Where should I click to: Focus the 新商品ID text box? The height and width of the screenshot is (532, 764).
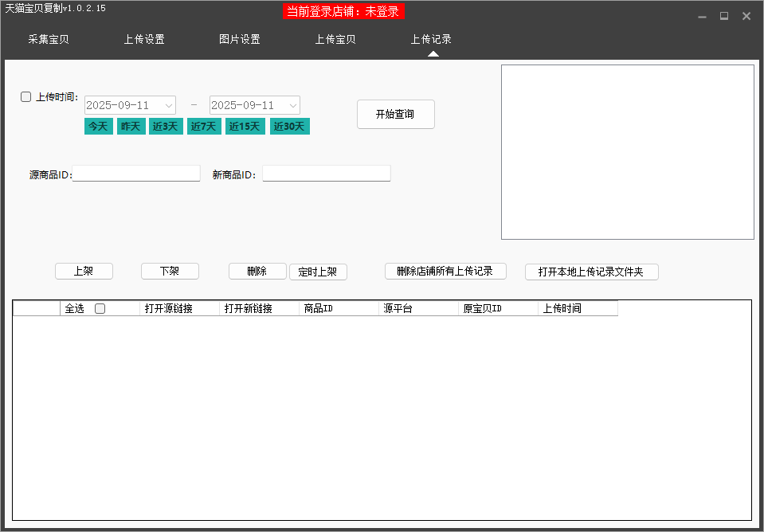coord(327,174)
